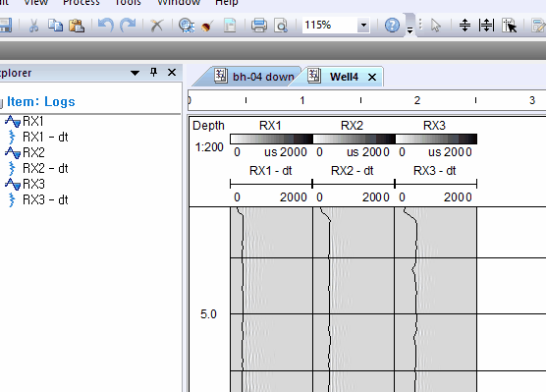This screenshot has height=392, width=546.
Task: Click the horizontal ruler at mark 1
Action: pos(302,100)
